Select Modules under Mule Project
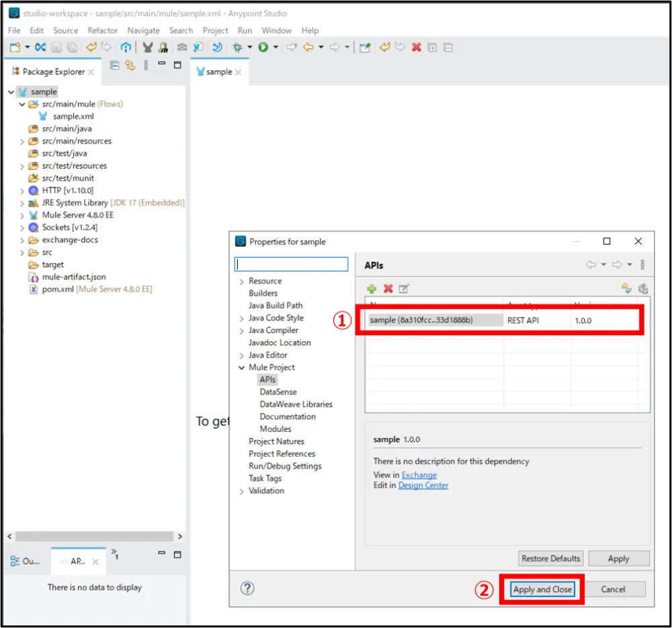This screenshot has height=628, width=672. tap(276, 429)
